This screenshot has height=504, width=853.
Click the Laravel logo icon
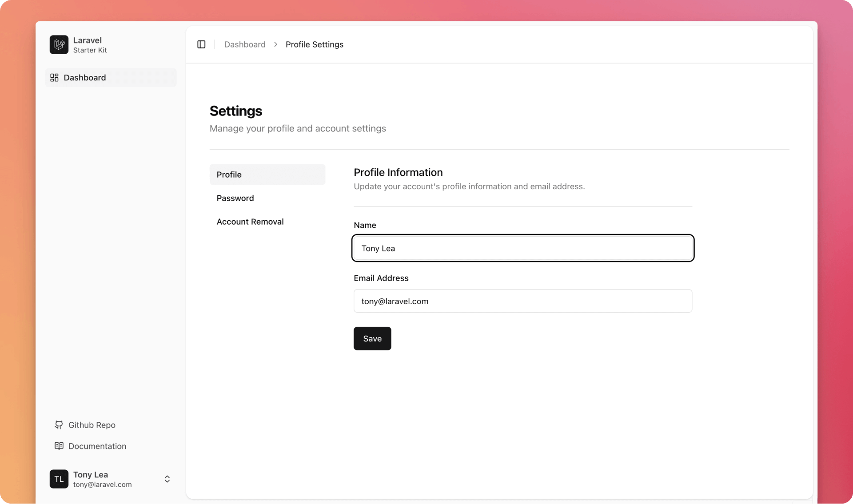point(59,44)
